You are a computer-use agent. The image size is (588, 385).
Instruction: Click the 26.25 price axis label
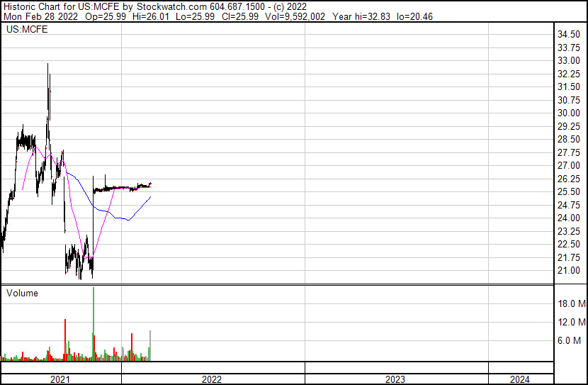click(x=568, y=179)
